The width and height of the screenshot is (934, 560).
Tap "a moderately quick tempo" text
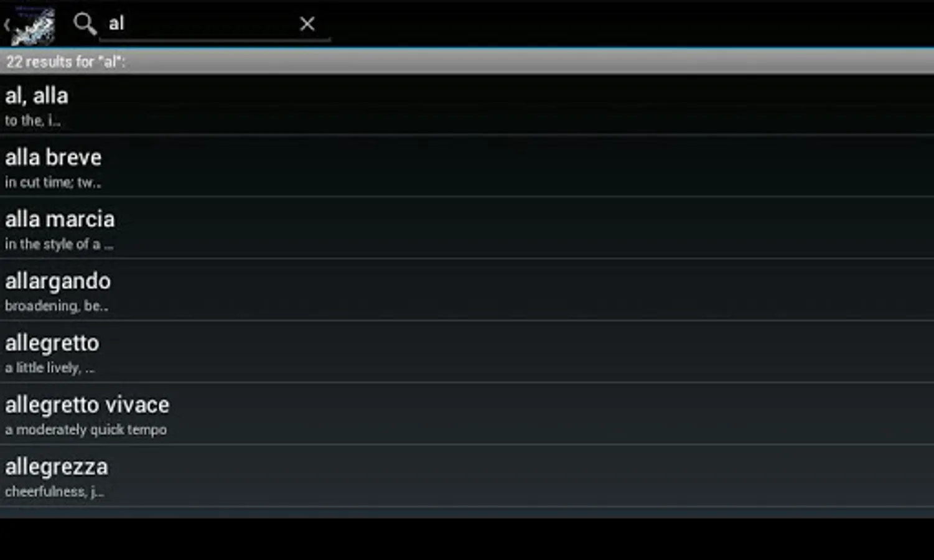pos(86,430)
